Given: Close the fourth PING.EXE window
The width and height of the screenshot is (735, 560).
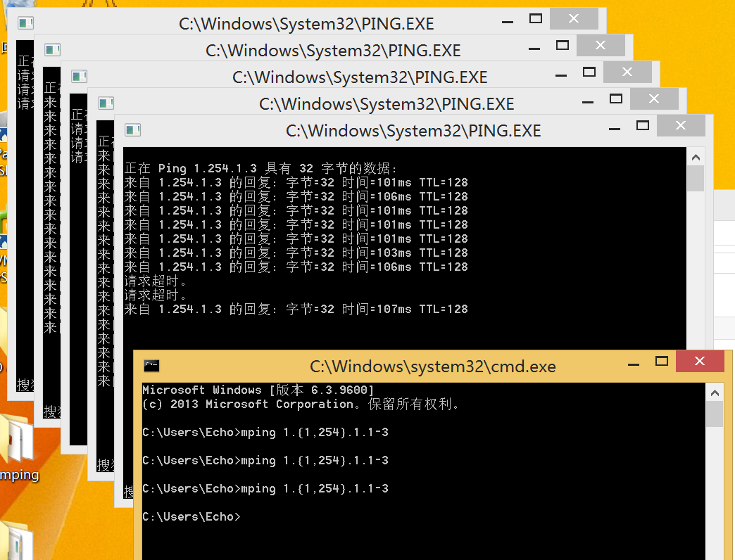Looking at the screenshot, I should point(654,98).
